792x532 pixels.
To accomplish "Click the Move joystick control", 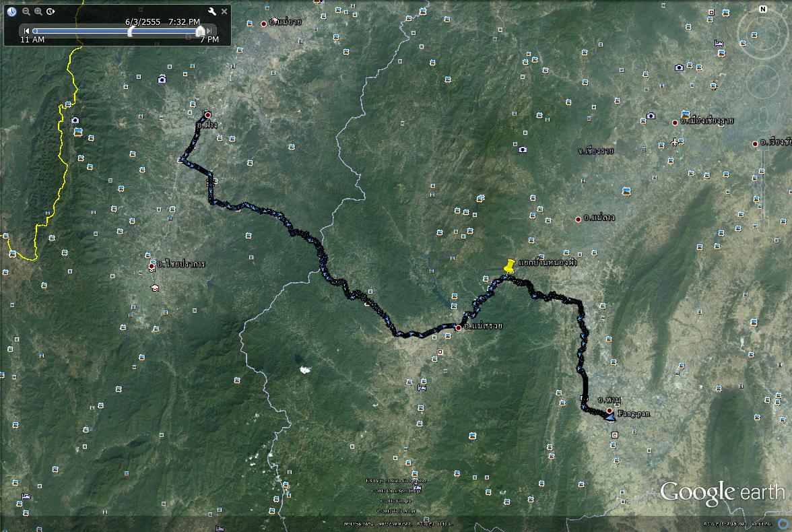I will (x=762, y=82).
